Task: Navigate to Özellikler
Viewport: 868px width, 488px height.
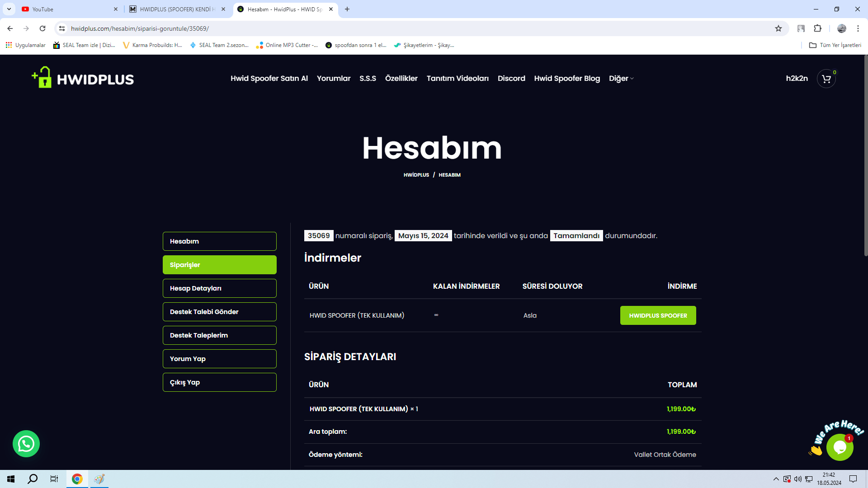Action: 401,79
